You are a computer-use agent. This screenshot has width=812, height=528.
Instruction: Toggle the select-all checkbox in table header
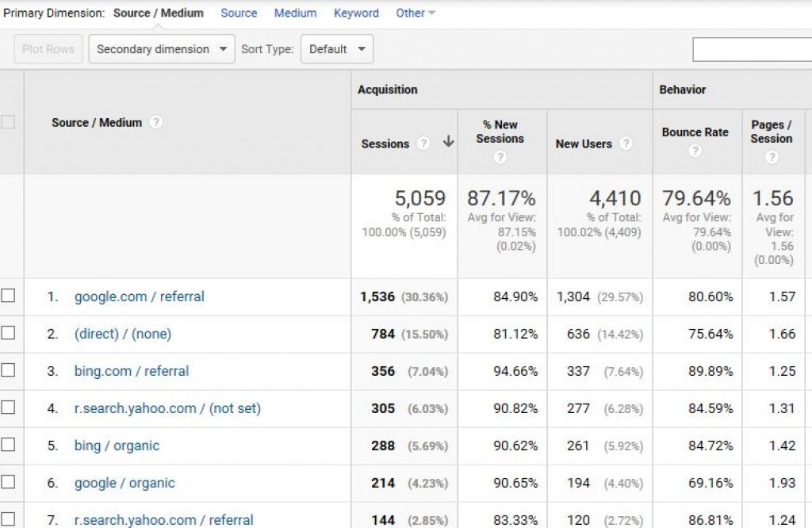click(8, 123)
